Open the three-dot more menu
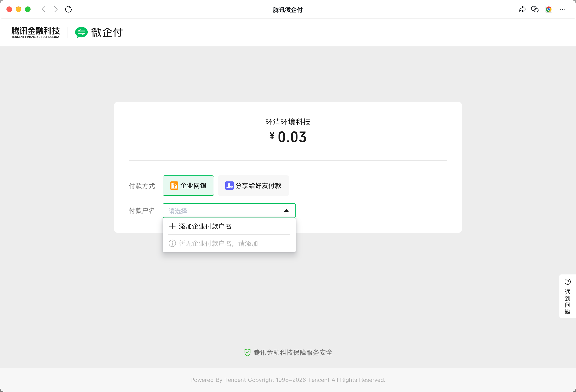 tap(562, 9)
